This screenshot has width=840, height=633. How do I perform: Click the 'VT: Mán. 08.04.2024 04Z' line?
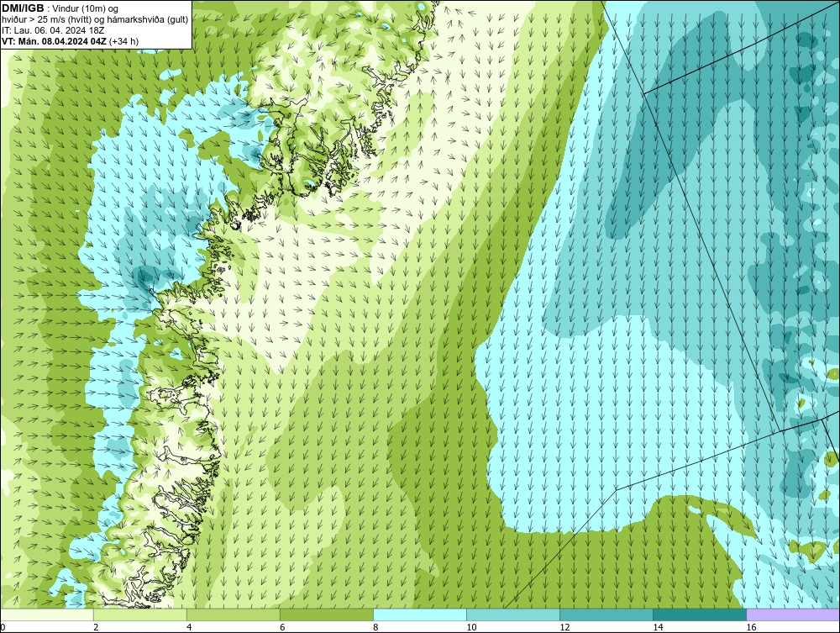point(54,41)
